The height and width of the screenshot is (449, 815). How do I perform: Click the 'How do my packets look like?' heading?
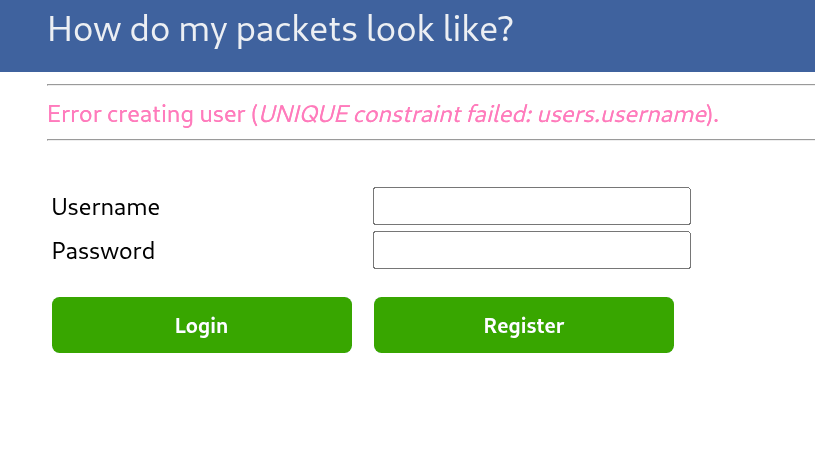point(280,29)
